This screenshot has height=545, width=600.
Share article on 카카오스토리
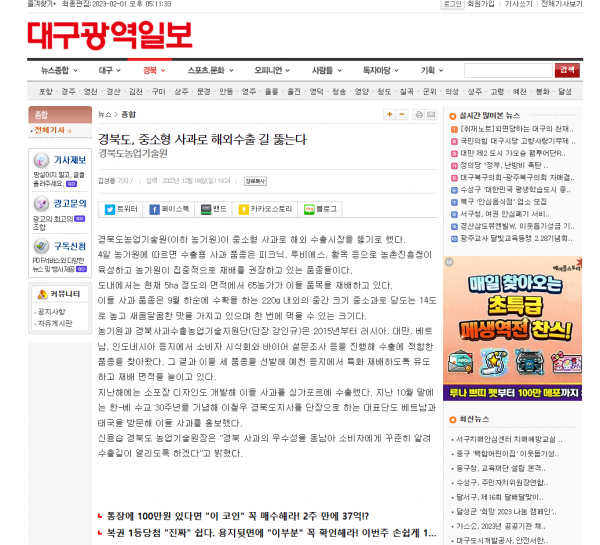coord(265,209)
